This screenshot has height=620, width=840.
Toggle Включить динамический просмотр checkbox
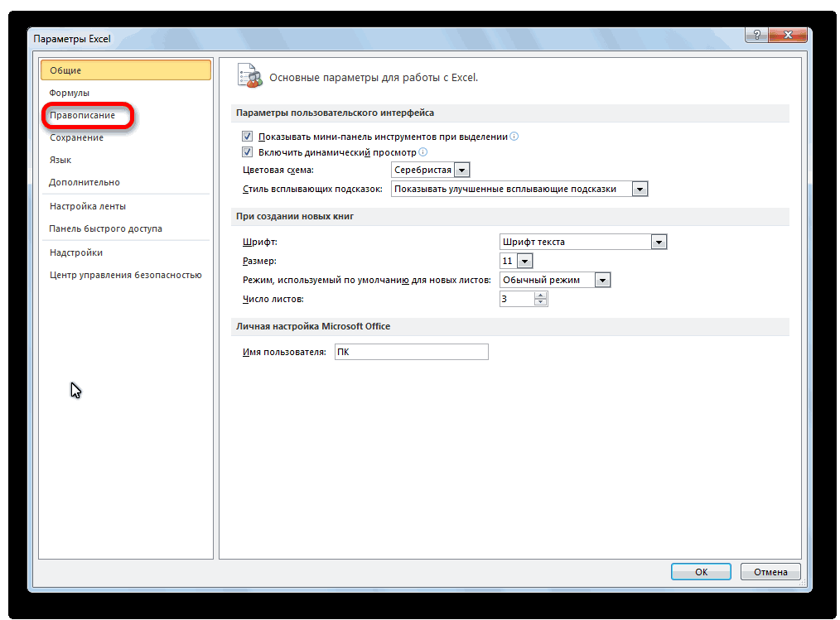point(247,152)
